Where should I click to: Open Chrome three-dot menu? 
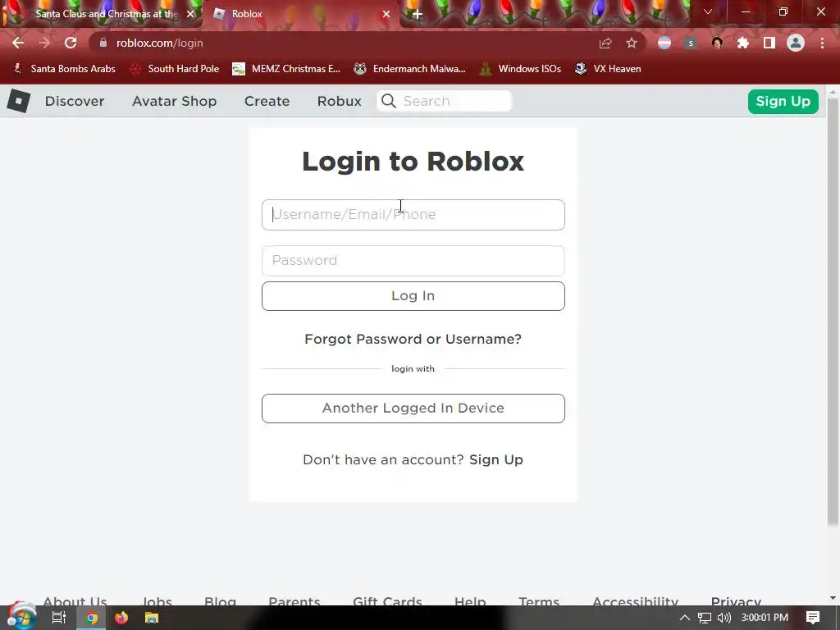click(x=822, y=43)
